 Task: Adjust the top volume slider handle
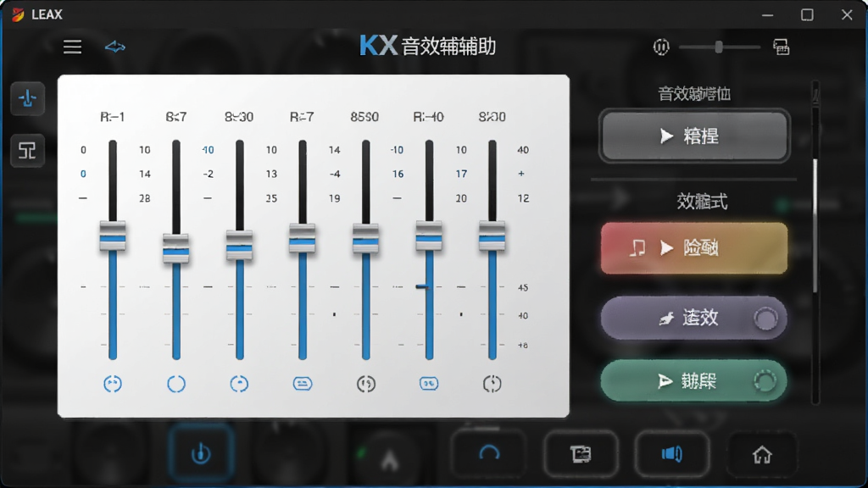pos(719,47)
